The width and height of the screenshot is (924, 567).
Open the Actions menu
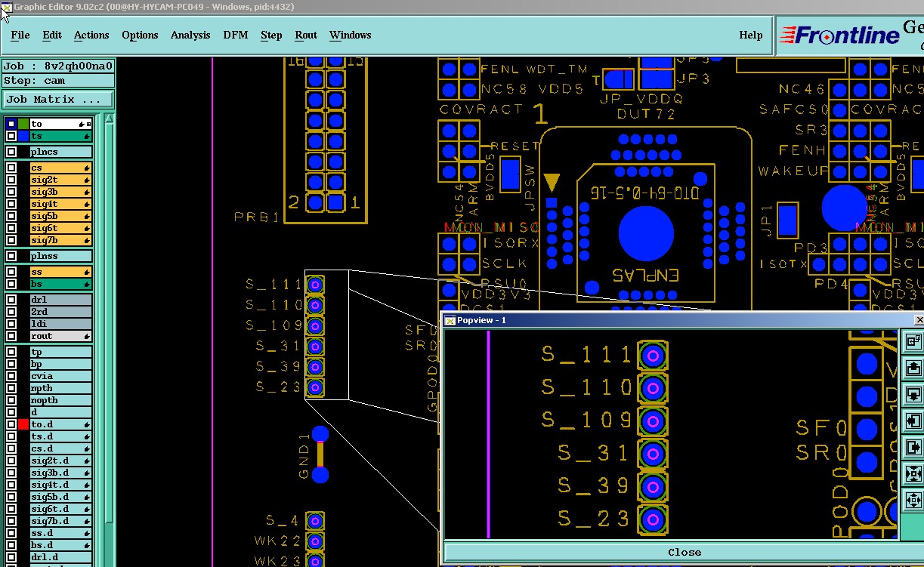click(x=91, y=35)
